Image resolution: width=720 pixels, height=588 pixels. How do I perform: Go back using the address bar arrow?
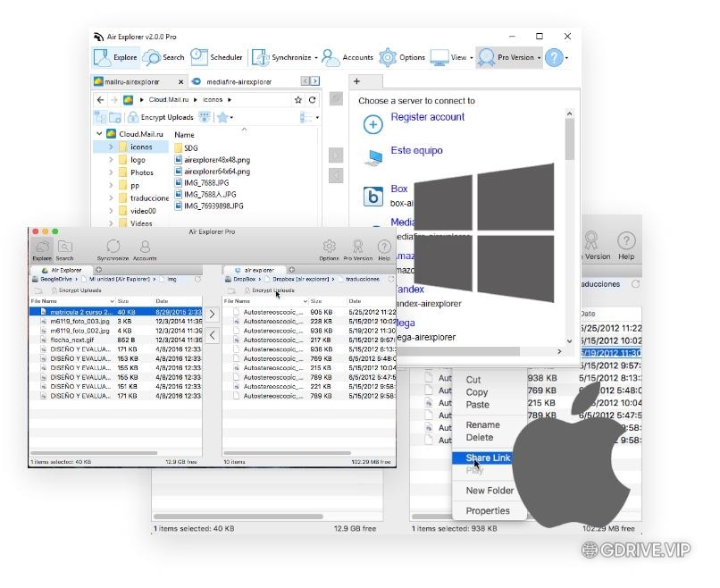coord(101,100)
